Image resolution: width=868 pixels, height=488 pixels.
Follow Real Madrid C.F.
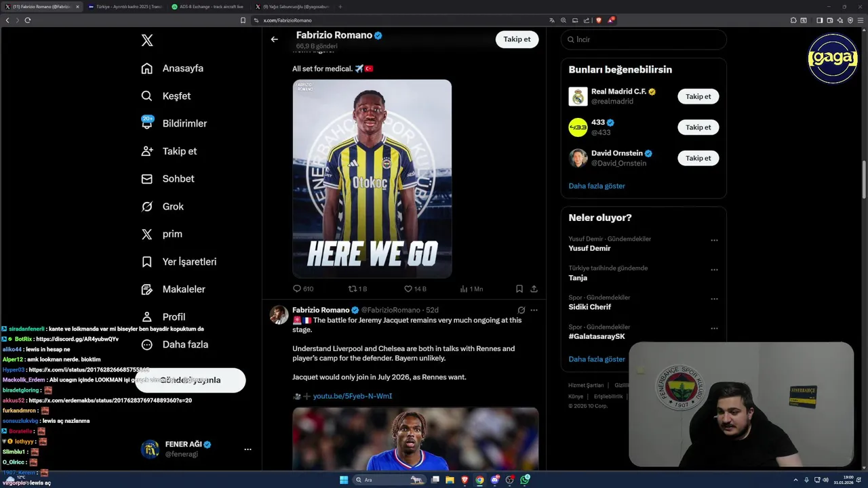click(698, 96)
